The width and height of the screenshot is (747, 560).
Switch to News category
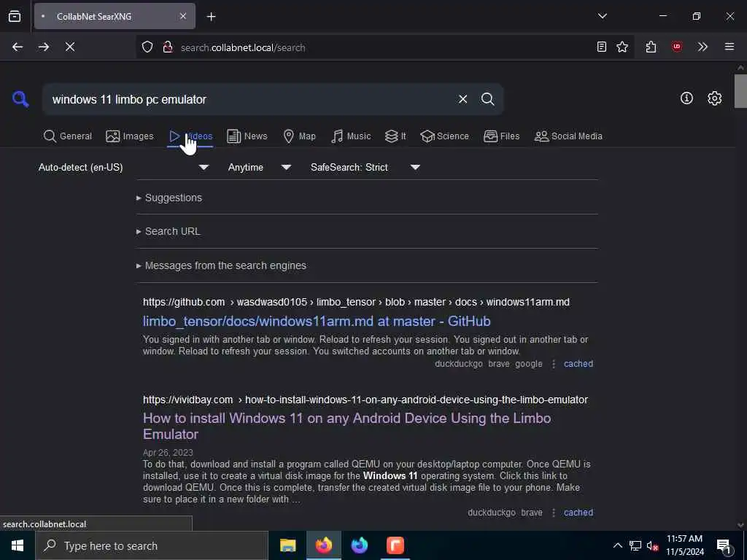247,136
